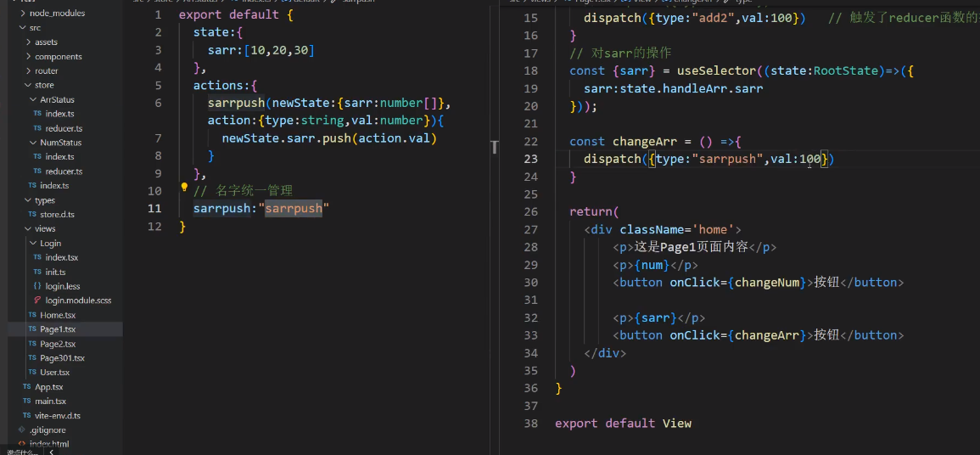
Task: Click line number 38 in right editor
Action: point(530,424)
